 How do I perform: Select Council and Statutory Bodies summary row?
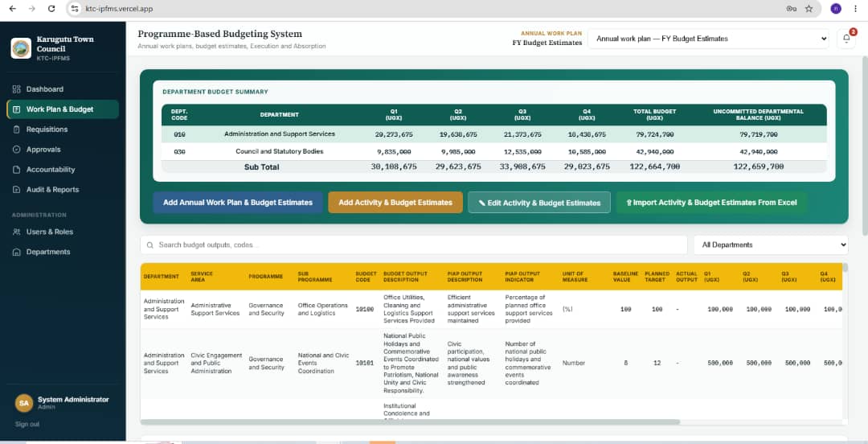[x=493, y=151]
